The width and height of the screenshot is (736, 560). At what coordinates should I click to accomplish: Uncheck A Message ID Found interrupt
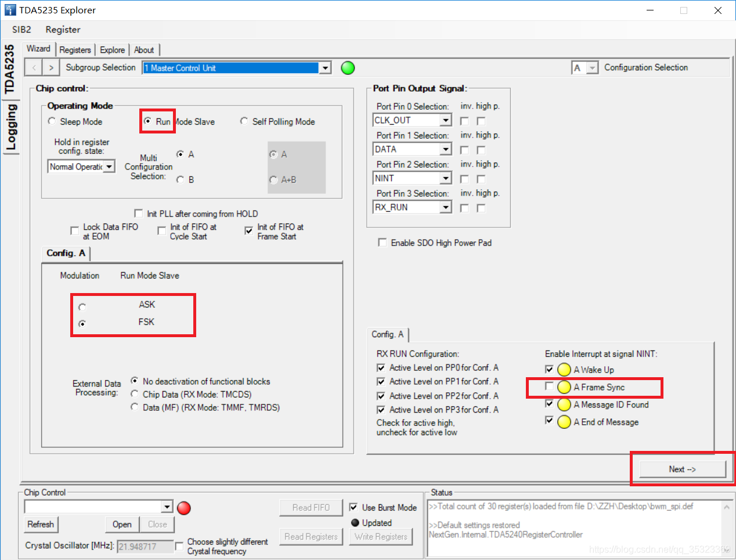click(x=549, y=404)
